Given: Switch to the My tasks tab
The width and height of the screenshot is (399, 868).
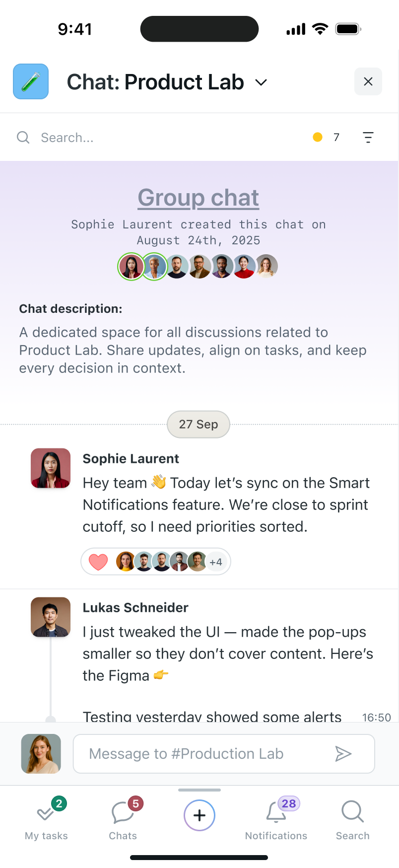Looking at the screenshot, I should click(x=47, y=820).
